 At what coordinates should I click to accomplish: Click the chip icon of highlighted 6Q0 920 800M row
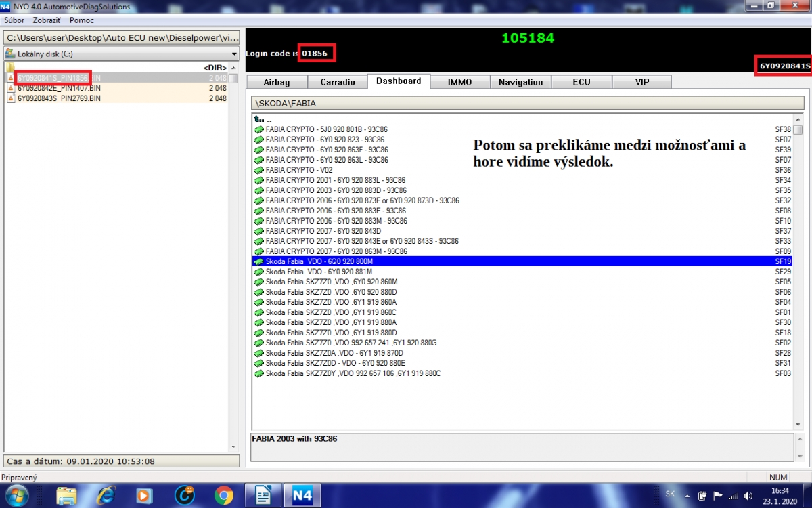(x=258, y=261)
